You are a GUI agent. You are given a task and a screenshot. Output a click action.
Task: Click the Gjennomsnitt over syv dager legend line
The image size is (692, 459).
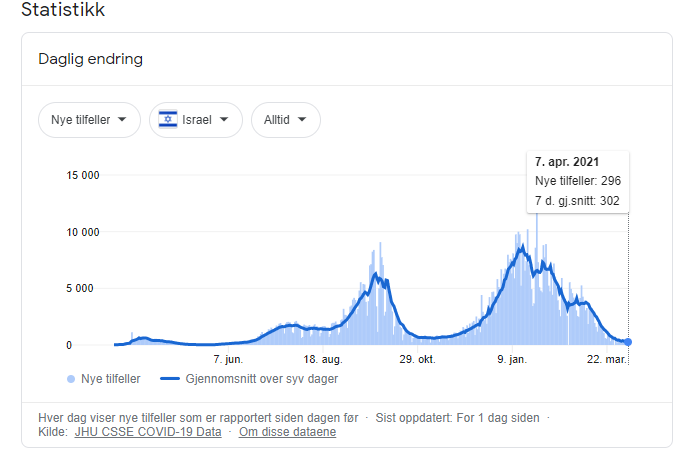coord(176,379)
